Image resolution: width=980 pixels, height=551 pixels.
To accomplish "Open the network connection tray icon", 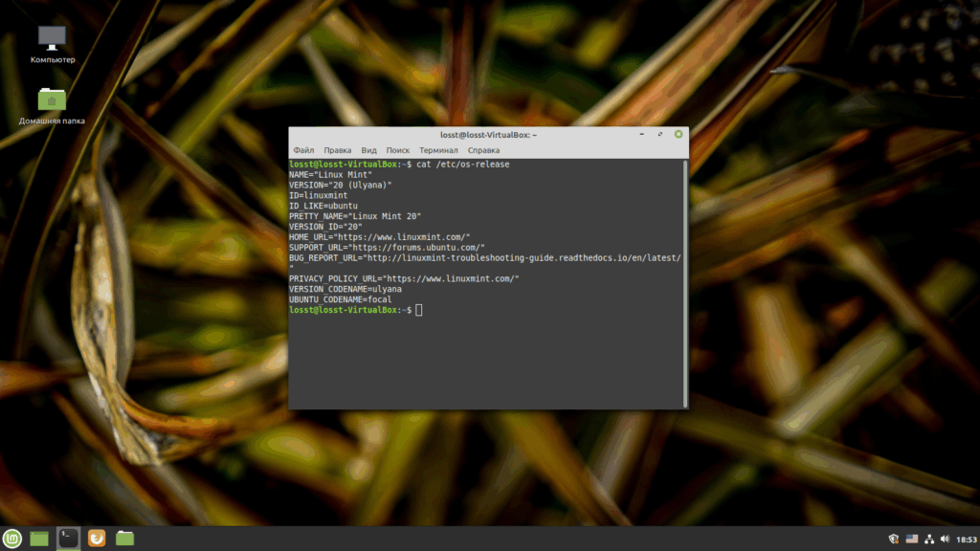I will tap(929, 539).
